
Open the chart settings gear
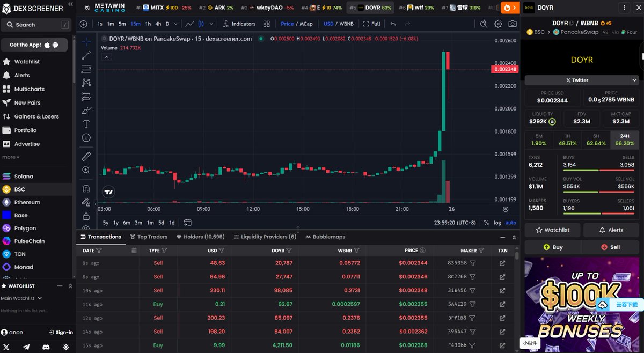point(498,24)
